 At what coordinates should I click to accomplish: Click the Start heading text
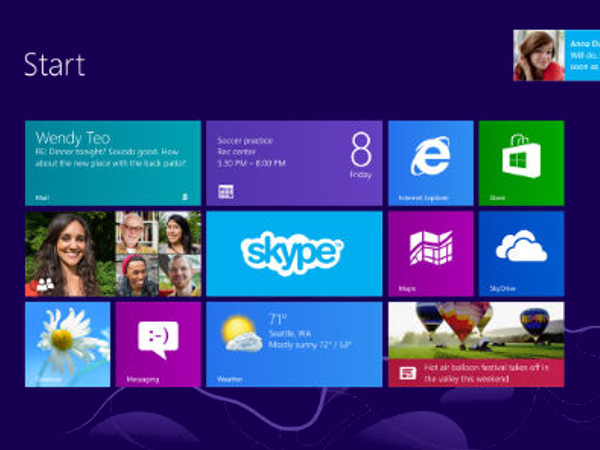[x=54, y=65]
